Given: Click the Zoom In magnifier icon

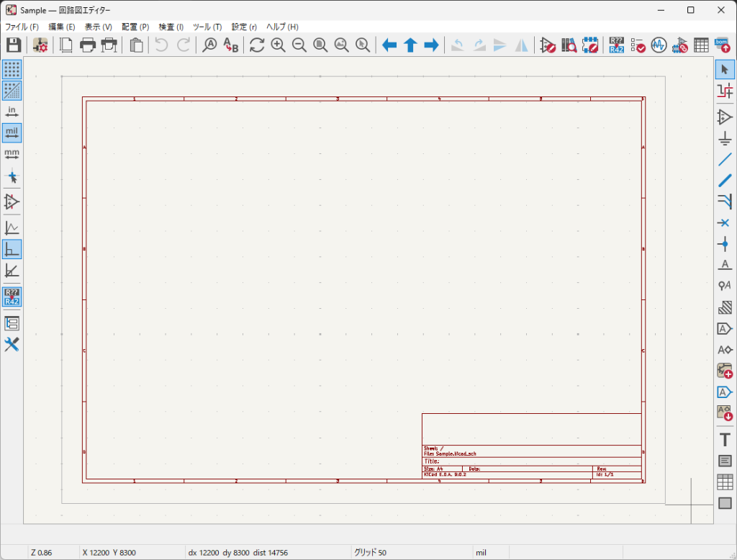Looking at the screenshot, I should pyautogui.click(x=278, y=45).
